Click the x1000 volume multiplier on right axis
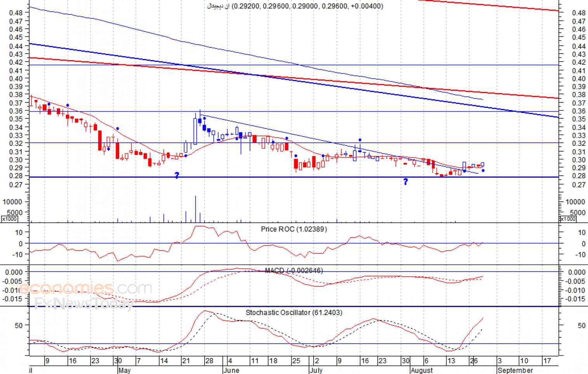588x374 pixels. (x=568, y=219)
